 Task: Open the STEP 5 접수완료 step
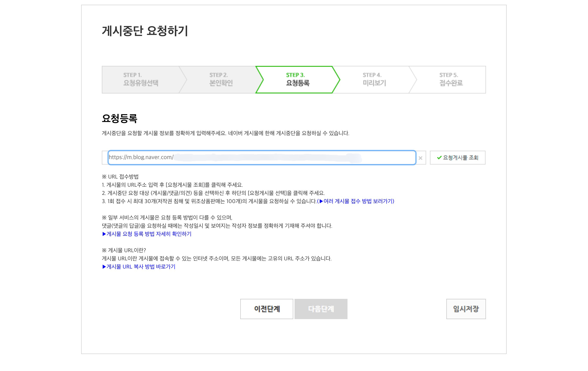(x=451, y=79)
